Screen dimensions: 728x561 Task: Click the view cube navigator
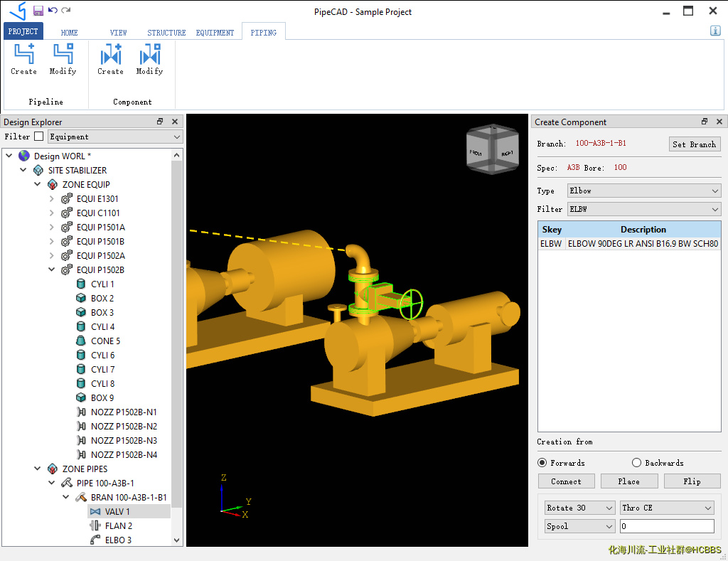coord(491,150)
